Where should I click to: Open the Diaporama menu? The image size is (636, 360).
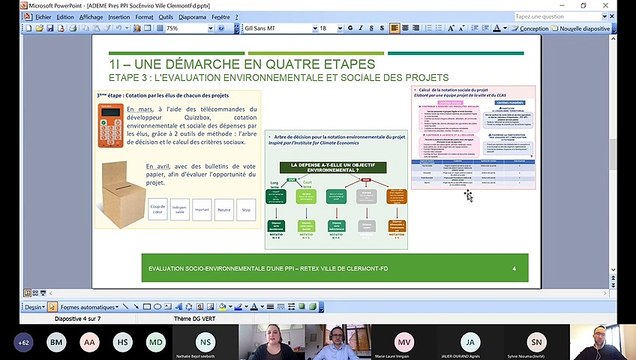point(193,17)
